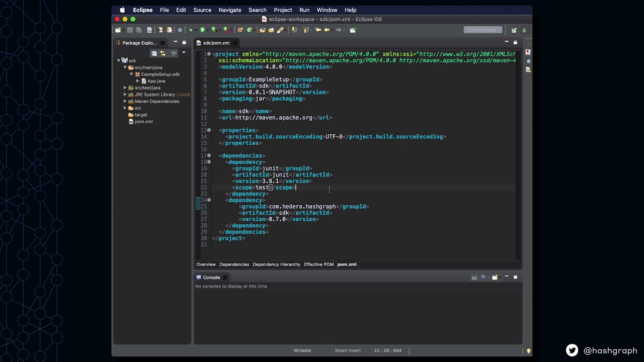The width and height of the screenshot is (644, 362).
Task: Click the Open Task folder icon
Action: [x=271, y=30]
